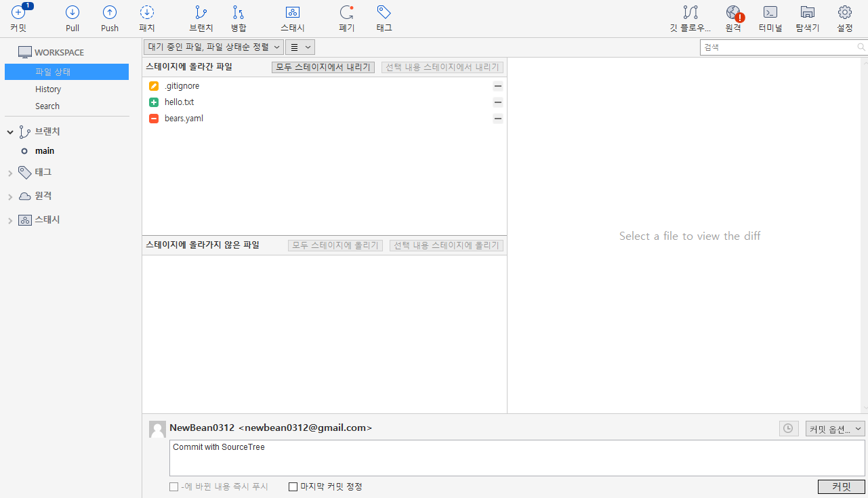This screenshot has height=498, width=868.
Task: Click the diff panel scrollbar down arrow
Action: pos(865,409)
